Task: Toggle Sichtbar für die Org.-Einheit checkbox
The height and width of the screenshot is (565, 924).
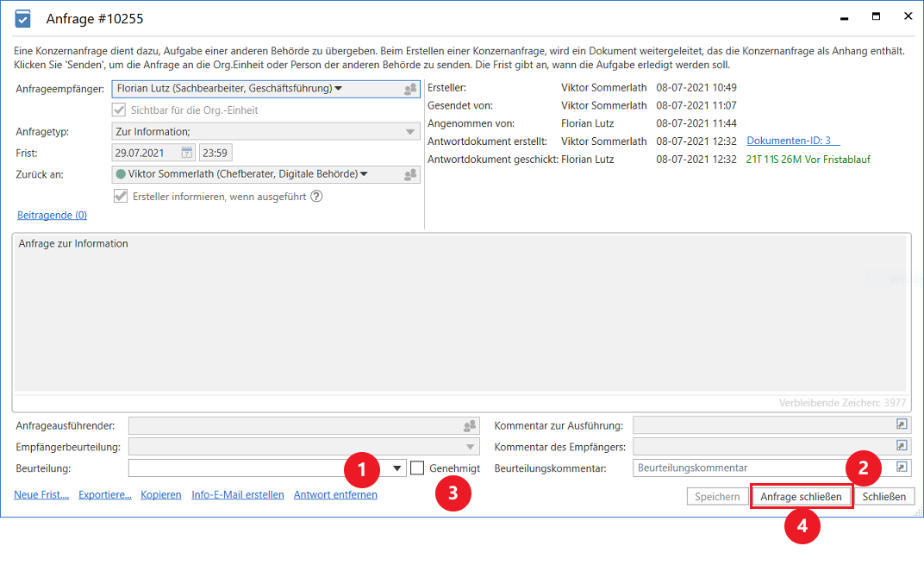Action: pos(120,110)
